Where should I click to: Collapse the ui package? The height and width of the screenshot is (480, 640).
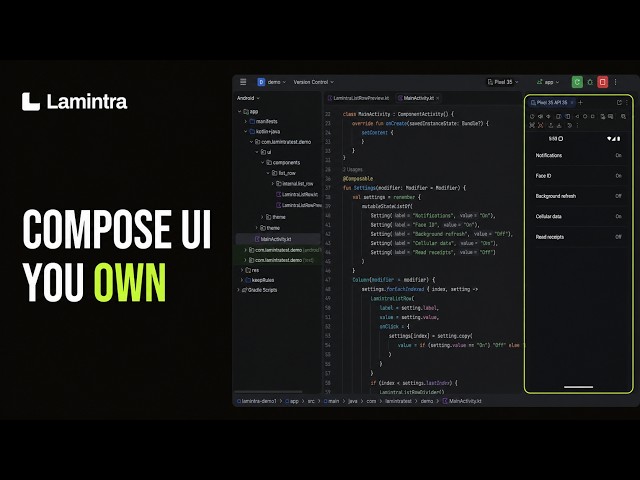(257, 152)
